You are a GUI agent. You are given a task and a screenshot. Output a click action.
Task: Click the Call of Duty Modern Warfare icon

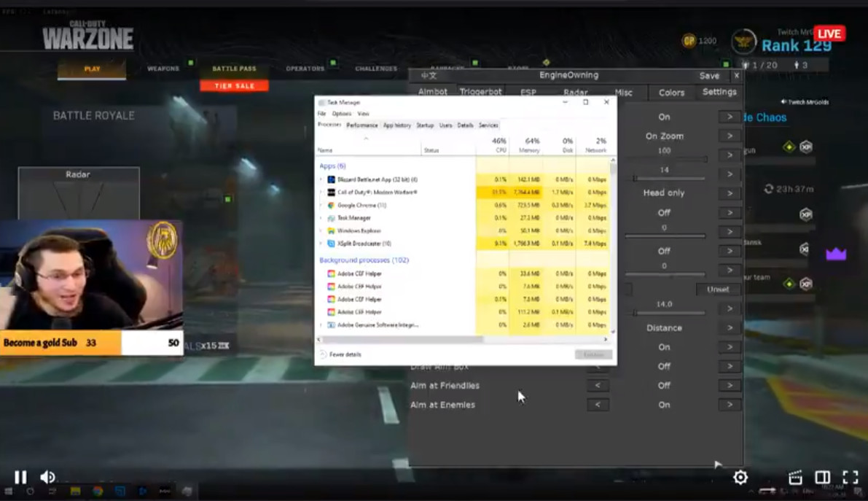point(331,193)
